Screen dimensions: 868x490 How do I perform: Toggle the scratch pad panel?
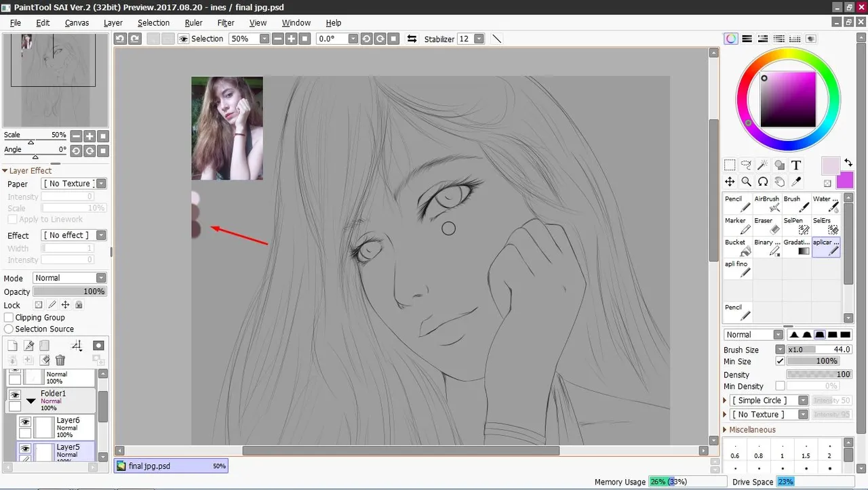812,39
